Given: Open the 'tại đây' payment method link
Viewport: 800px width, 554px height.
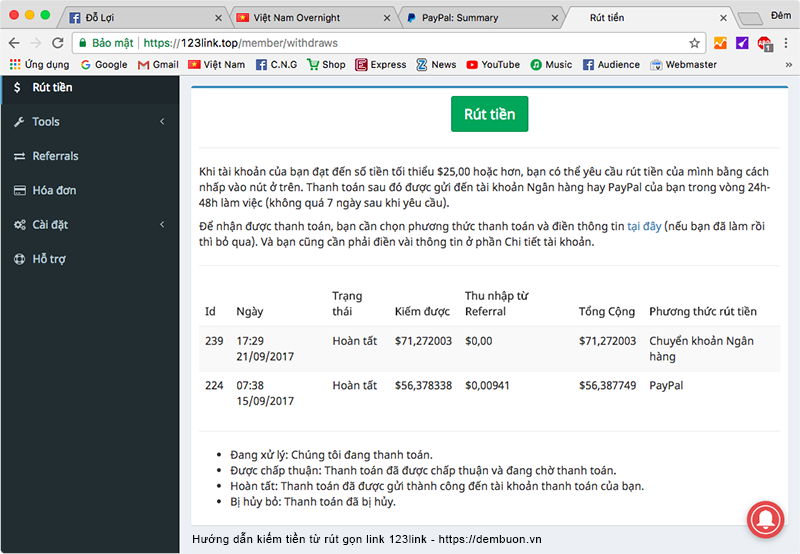Looking at the screenshot, I should point(644,227).
